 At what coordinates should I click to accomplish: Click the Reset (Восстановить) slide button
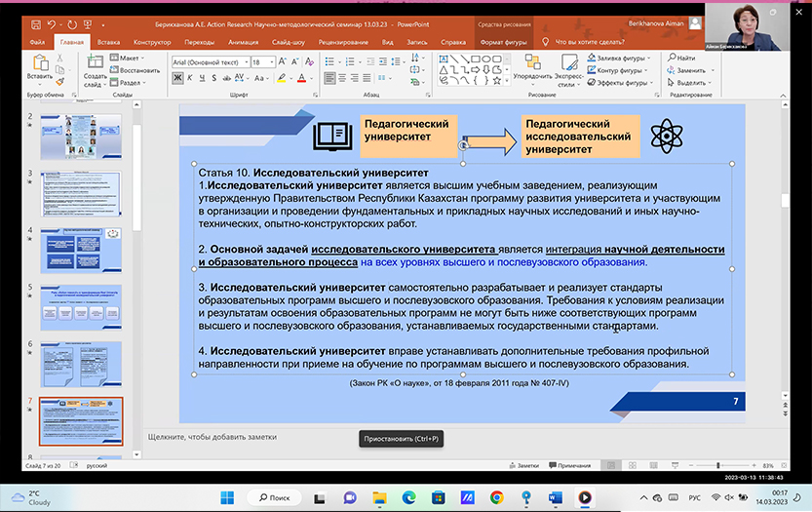pyautogui.click(x=135, y=70)
